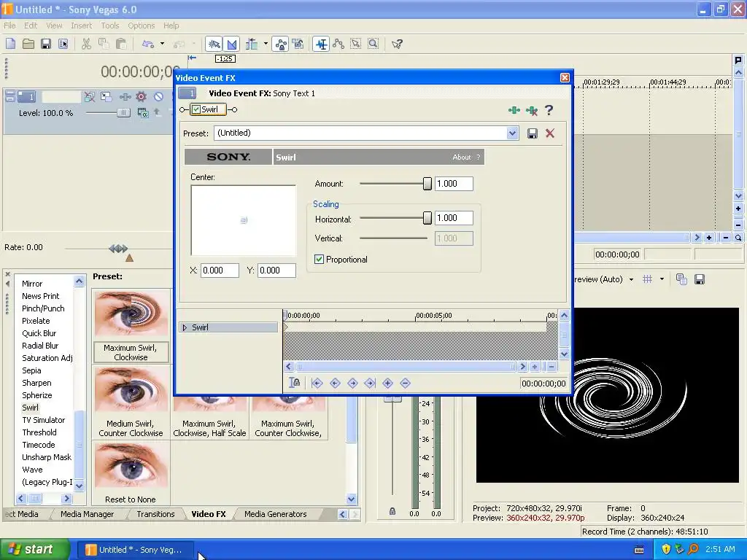The height and width of the screenshot is (560, 747).
Task: Delete preset with the red X icon
Action: pyautogui.click(x=550, y=133)
